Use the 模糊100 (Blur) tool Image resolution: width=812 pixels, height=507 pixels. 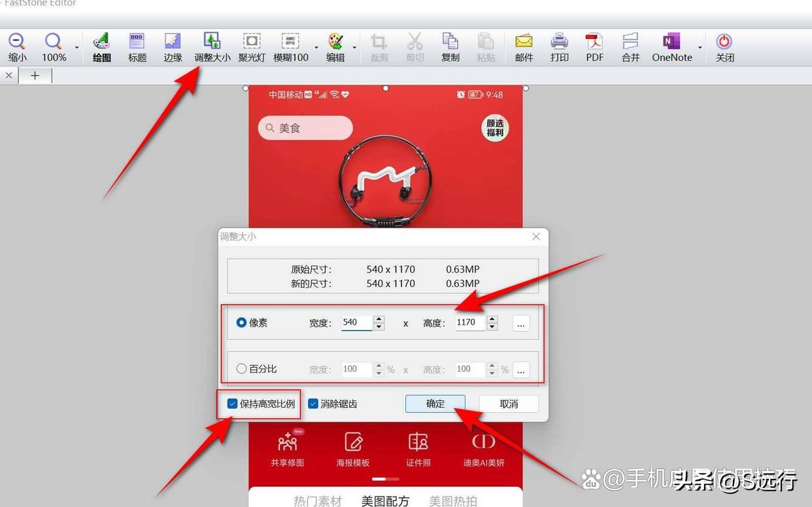(x=290, y=46)
